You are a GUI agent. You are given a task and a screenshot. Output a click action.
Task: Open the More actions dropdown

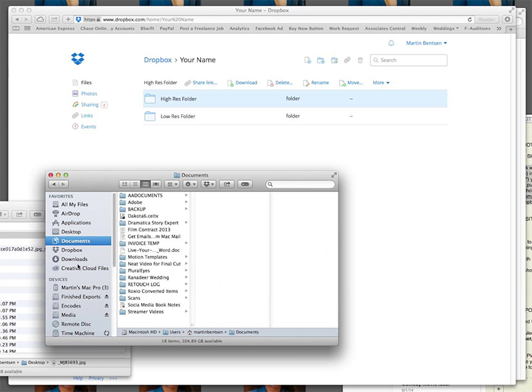381,83
